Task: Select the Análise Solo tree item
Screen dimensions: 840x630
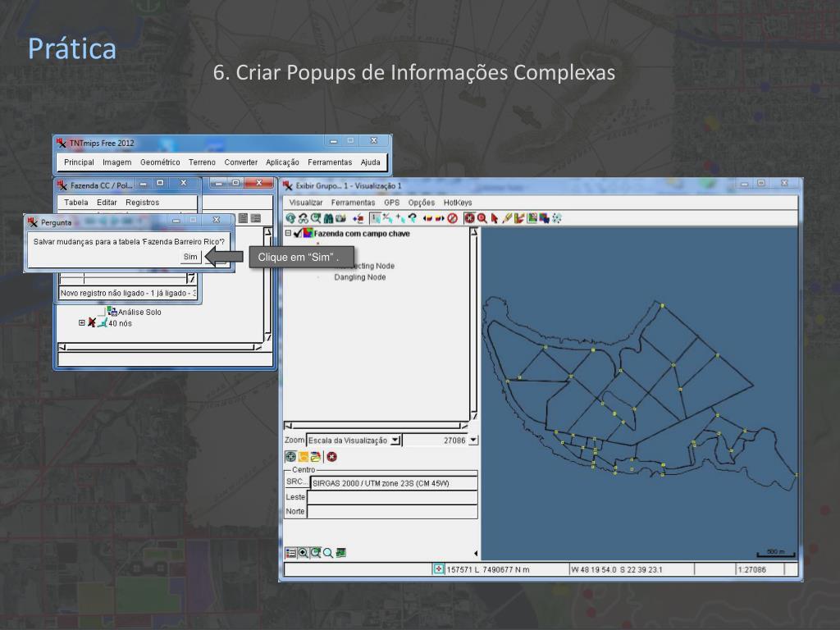Action: point(139,312)
